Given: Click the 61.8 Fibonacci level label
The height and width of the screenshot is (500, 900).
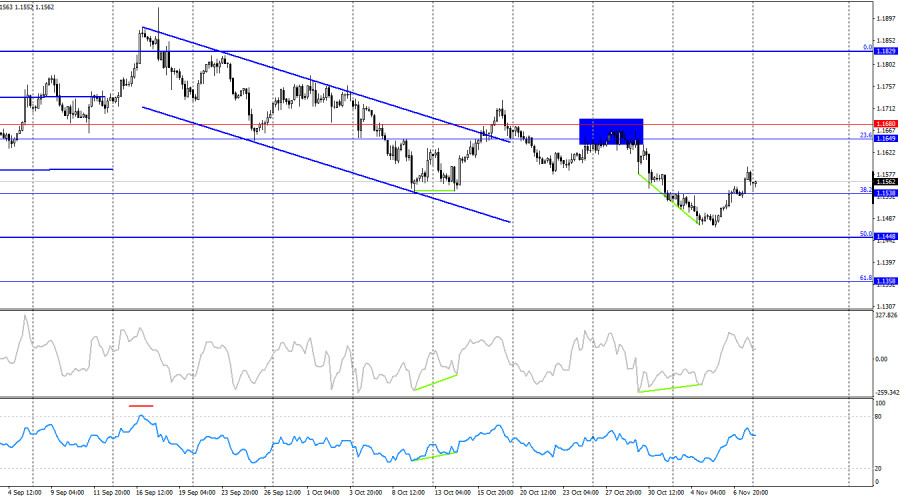Looking at the screenshot, I should point(868,278).
